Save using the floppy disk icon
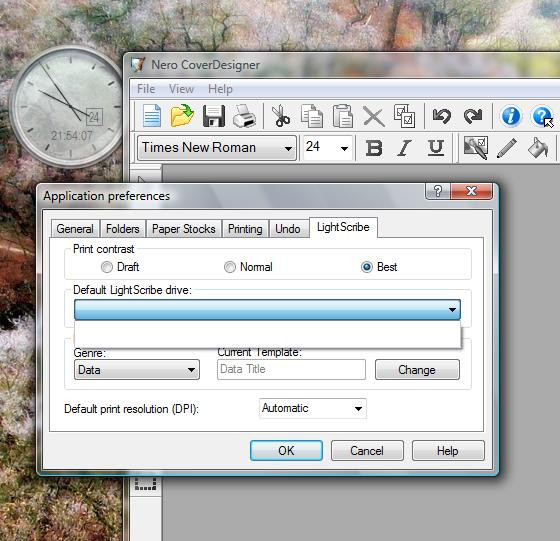This screenshot has width=560, height=541. point(214,116)
